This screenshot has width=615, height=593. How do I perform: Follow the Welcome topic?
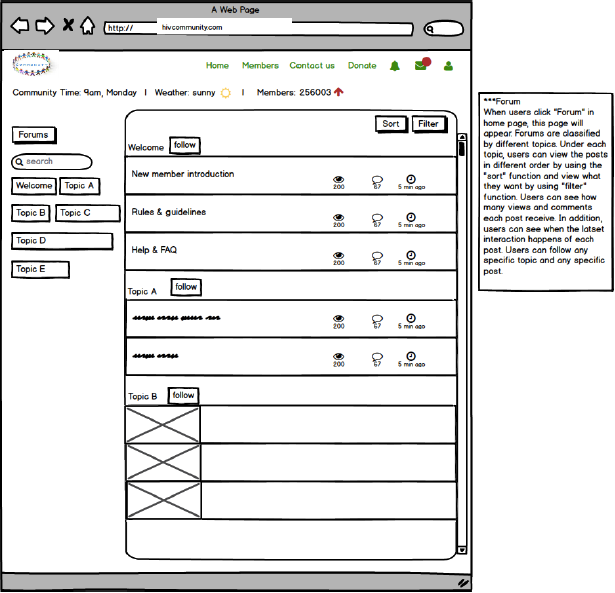tap(184, 146)
